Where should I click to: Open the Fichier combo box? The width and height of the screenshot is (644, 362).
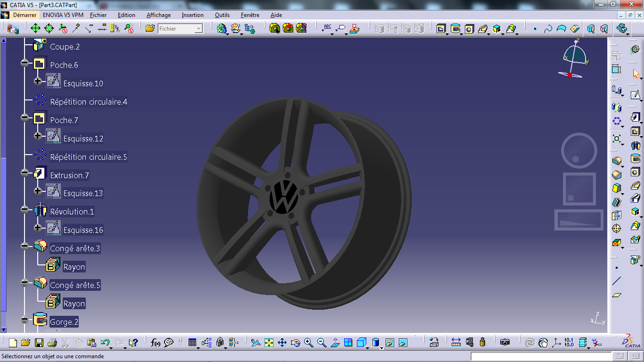point(180,29)
